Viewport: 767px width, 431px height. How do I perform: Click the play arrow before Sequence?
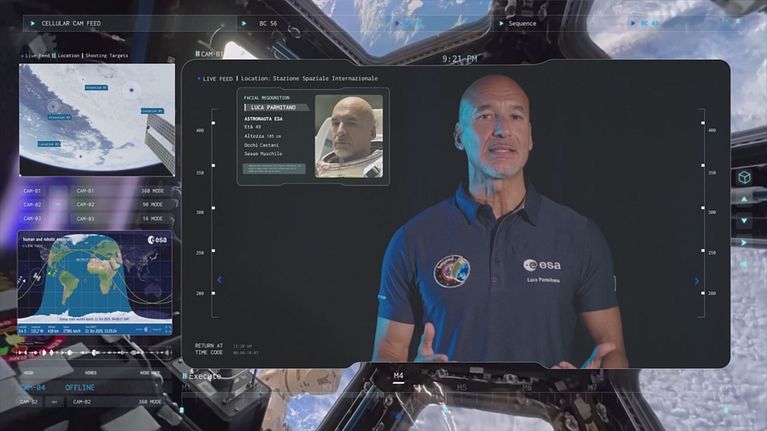tap(499, 22)
